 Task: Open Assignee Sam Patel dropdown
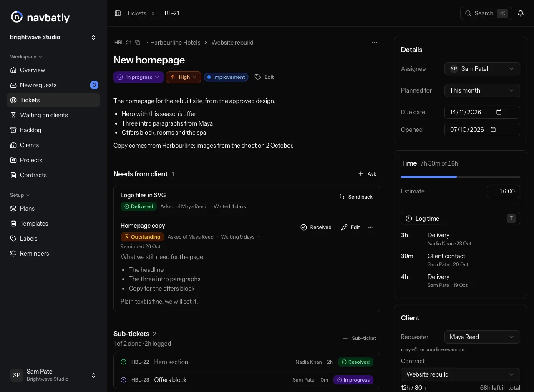[482, 69]
